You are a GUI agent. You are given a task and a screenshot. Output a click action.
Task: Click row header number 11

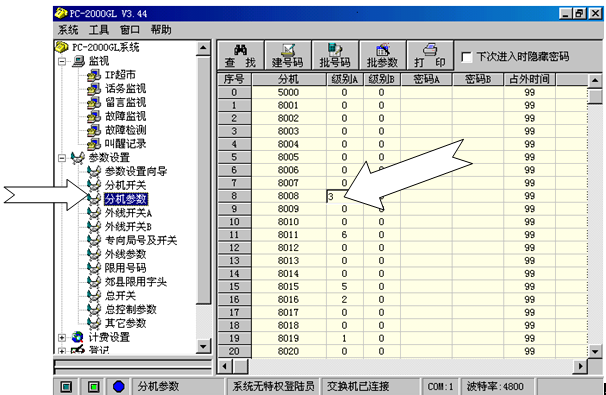pyautogui.click(x=234, y=235)
